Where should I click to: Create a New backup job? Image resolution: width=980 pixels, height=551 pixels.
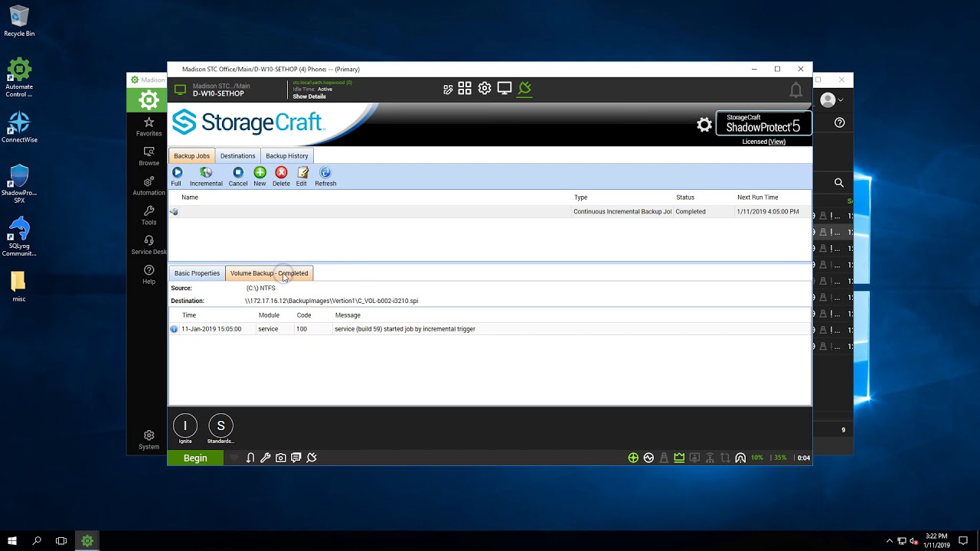point(260,177)
